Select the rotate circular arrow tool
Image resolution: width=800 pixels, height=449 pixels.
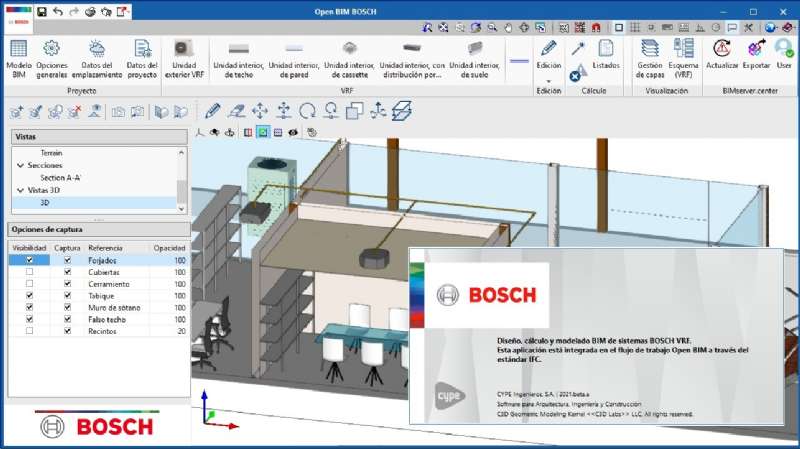point(307,111)
